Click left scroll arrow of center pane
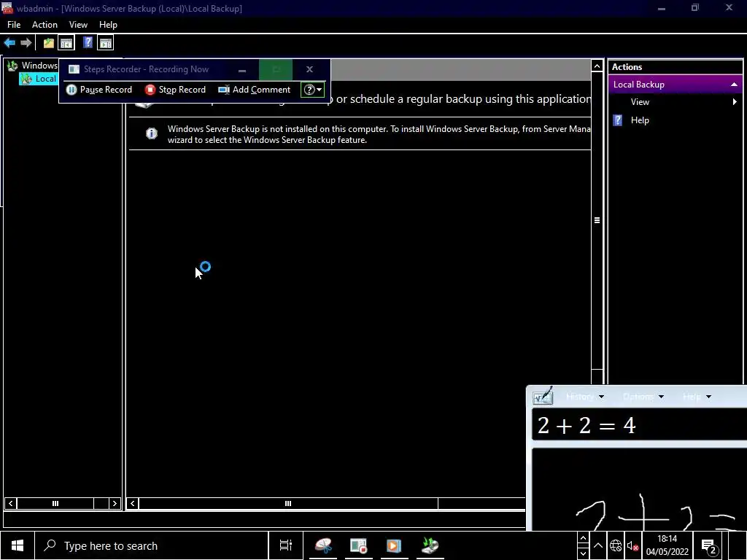 [133, 503]
